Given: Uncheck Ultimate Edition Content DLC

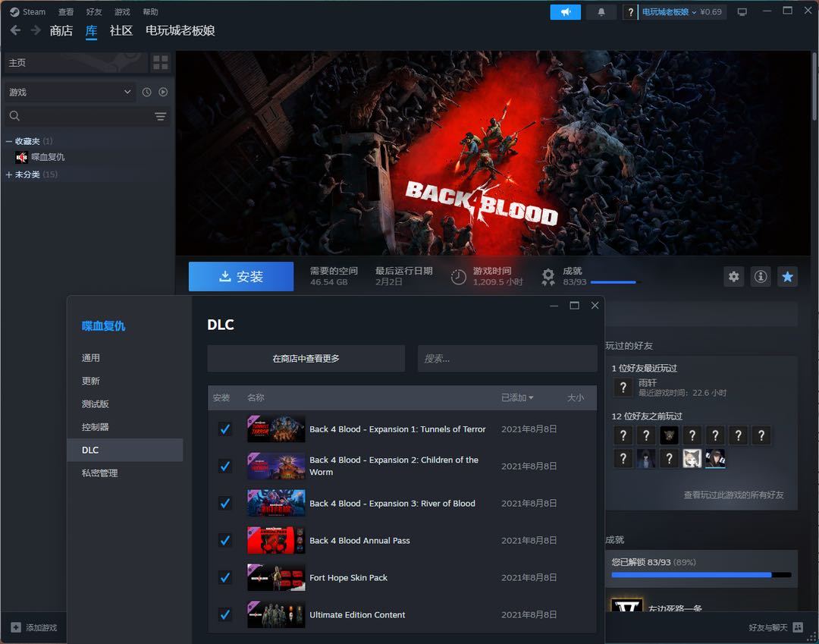Looking at the screenshot, I should click(225, 614).
